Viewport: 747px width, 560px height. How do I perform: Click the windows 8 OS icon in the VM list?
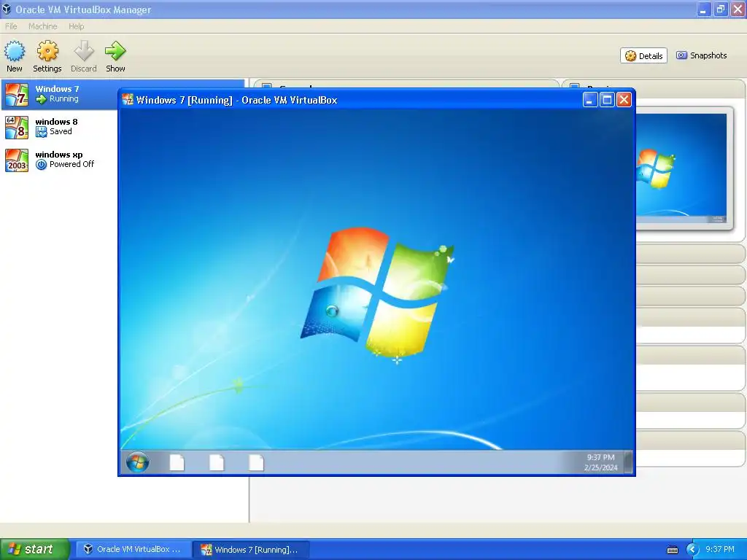tap(17, 127)
